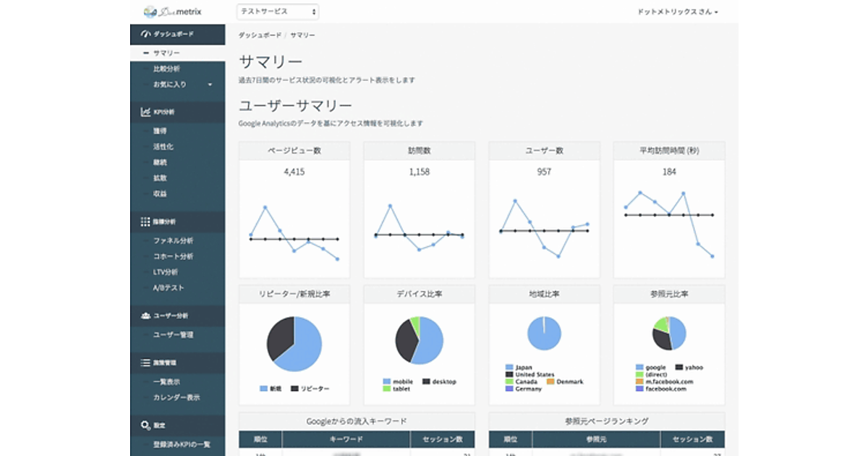Click the dashboard gauge icon in sidebar

click(x=145, y=34)
